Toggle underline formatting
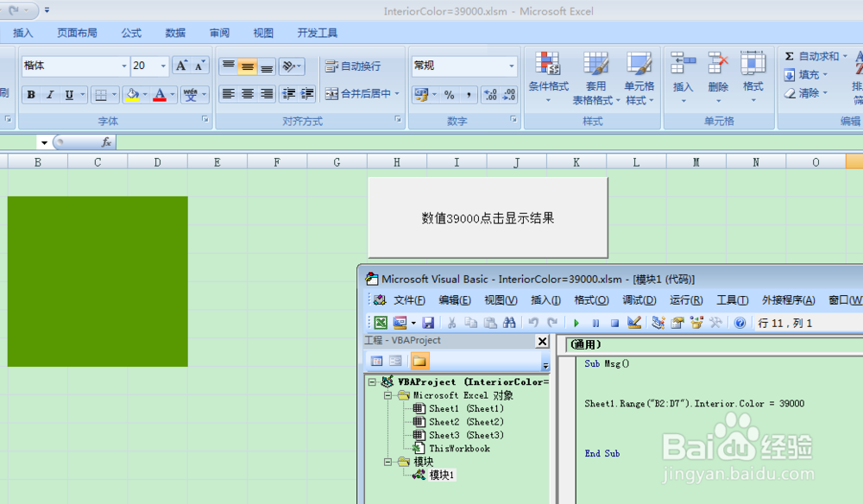 click(69, 95)
